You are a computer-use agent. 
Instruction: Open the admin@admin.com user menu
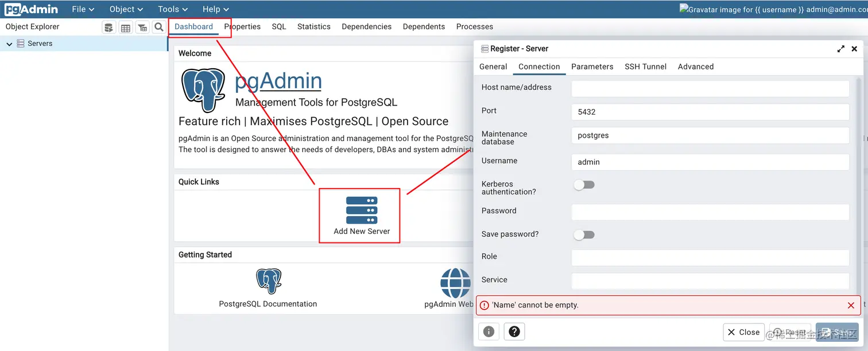pyautogui.click(x=774, y=9)
